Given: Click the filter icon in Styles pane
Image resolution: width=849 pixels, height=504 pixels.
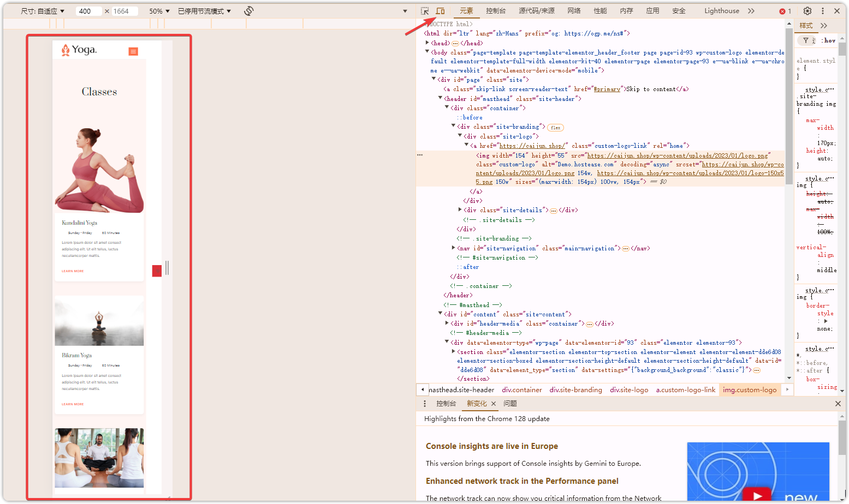Looking at the screenshot, I should tap(805, 40).
